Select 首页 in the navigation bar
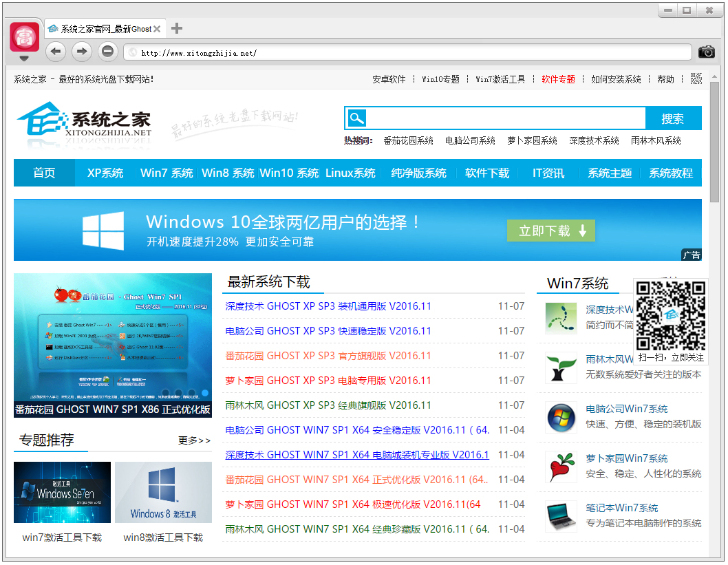This screenshot has height=565, width=728. tap(43, 173)
